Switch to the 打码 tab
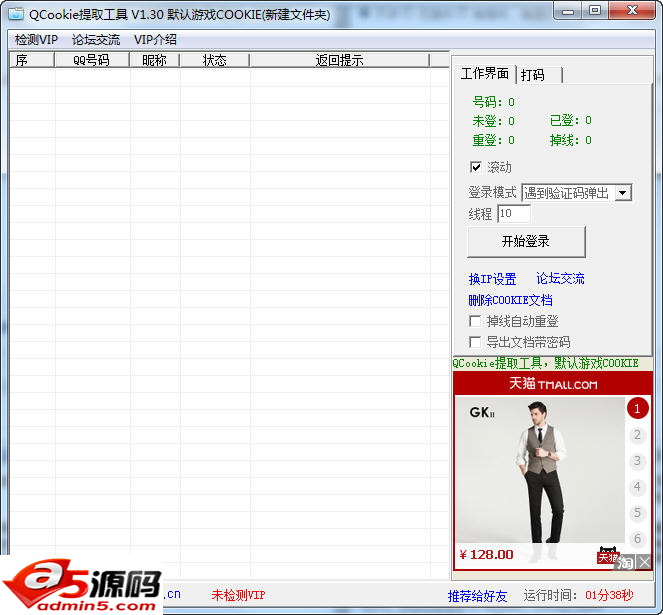The height and width of the screenshot is (615, 663). [x=540, y=75]
